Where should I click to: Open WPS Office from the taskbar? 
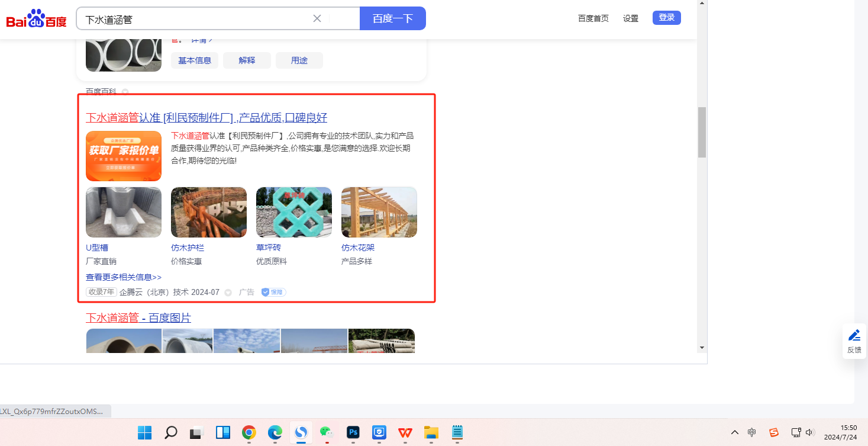pyautogui.click(x=405, y=433)
